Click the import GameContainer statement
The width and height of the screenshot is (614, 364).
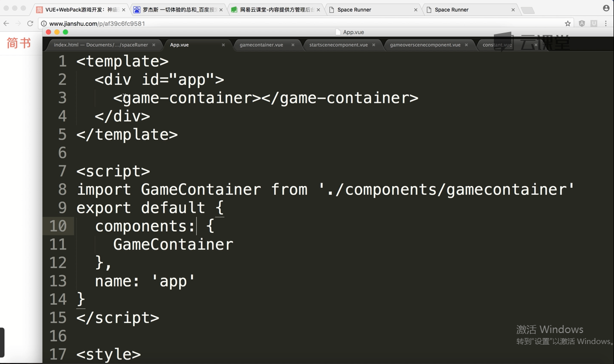click(x=325, y=189)
